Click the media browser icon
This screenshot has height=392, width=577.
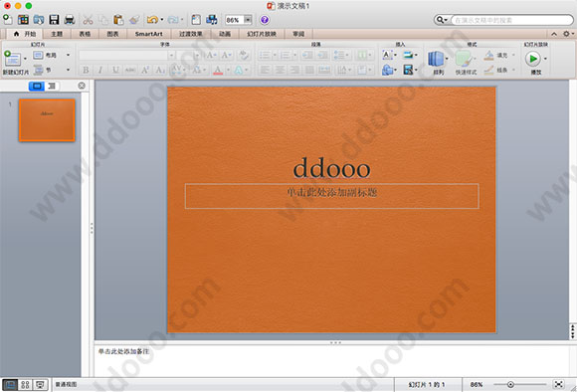pyautogui.click(x=212, y=20)
